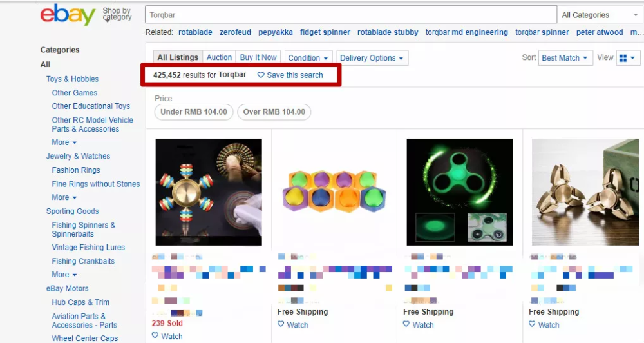
Task: Switch to the Auction tab
Action: pos(219,57)
